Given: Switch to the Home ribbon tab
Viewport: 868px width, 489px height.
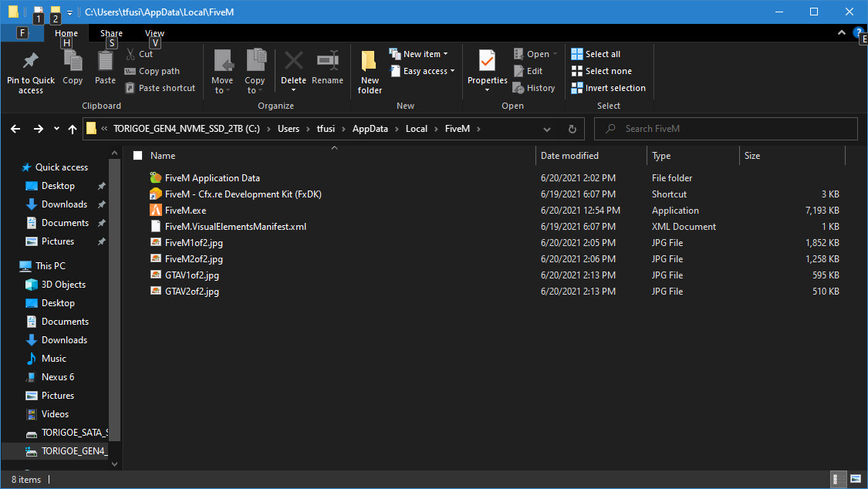Looking at the screenshot, I should (66, 33).
